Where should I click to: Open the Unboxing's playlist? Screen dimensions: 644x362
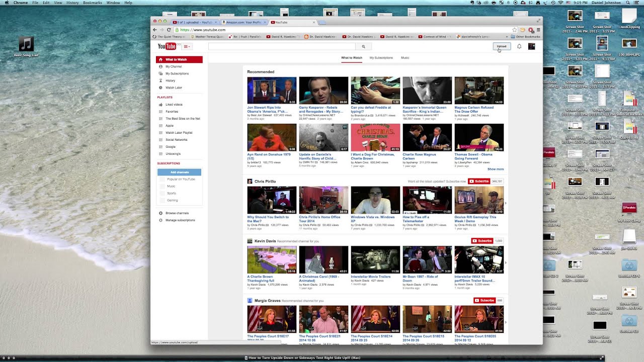point(173,154)
